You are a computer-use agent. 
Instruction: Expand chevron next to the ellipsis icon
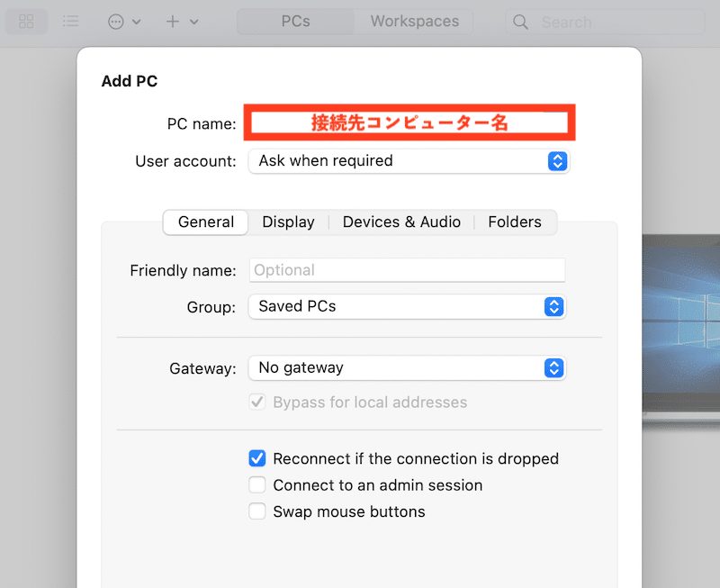point(137,22)
